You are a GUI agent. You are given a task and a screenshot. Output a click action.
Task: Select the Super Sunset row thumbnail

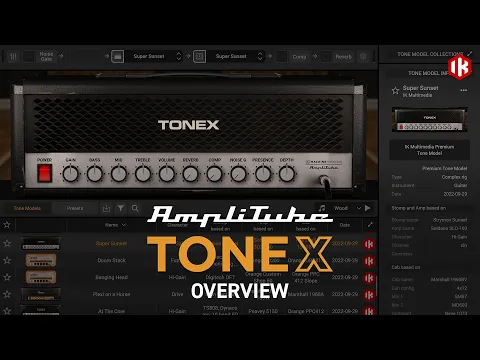click(41, 243)
